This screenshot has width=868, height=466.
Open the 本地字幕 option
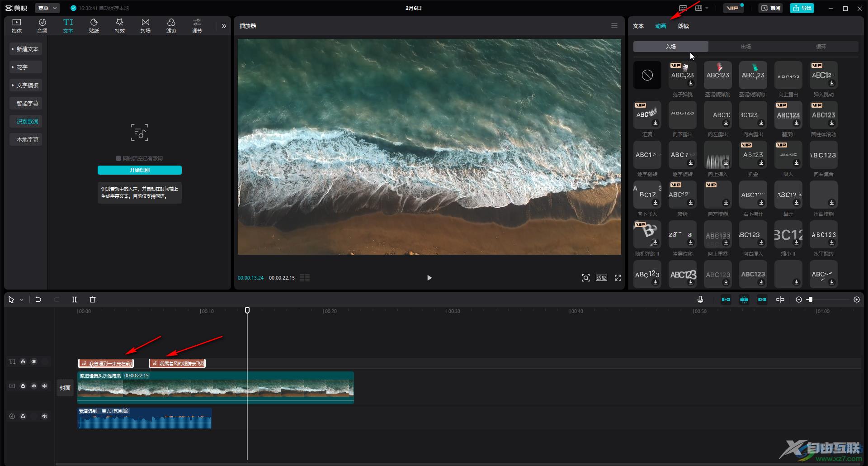(x=26, y=139)
